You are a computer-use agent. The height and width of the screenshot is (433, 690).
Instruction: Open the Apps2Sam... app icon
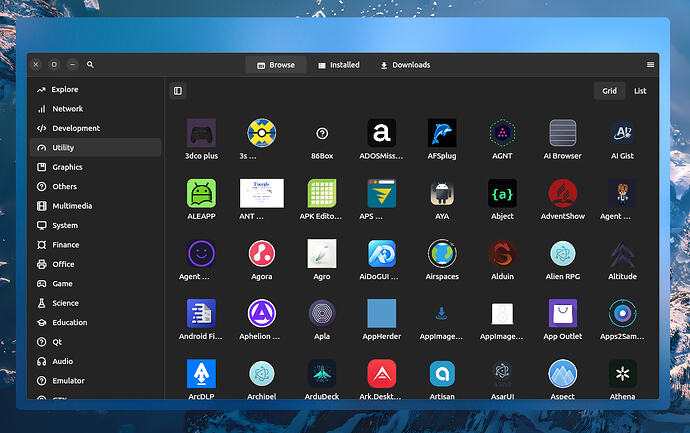pyautogui.click(x=622, y=313)
